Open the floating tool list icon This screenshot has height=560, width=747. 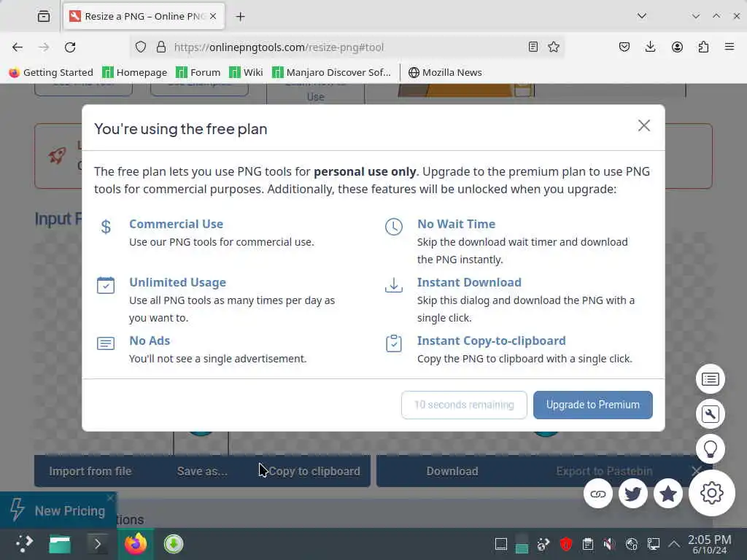(x=711, y=379)
